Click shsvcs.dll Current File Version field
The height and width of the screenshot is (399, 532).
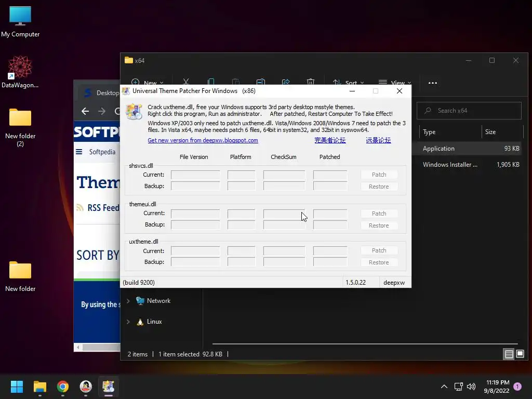point(195,175)
